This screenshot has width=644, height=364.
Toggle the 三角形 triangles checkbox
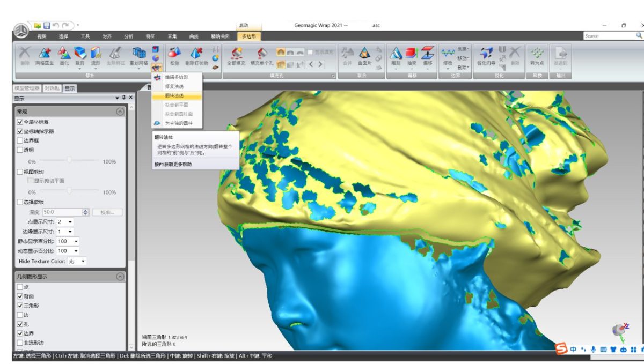(20, 305)
